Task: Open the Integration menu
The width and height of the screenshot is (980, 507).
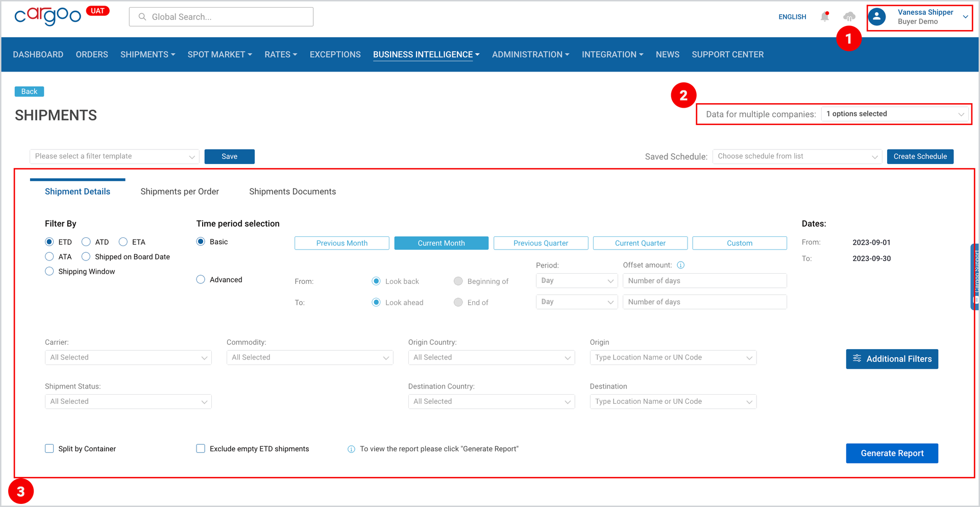Action: [x=612, y=55]
